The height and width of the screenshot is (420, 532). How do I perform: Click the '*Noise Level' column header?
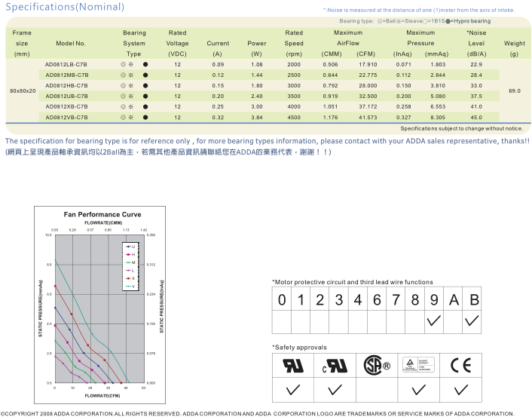[476, 43]
